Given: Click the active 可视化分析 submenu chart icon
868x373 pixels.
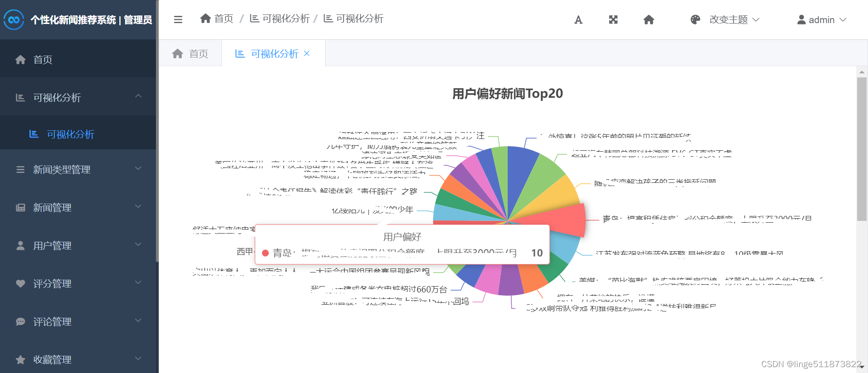Looking at the screenshot, I should 34,134.
